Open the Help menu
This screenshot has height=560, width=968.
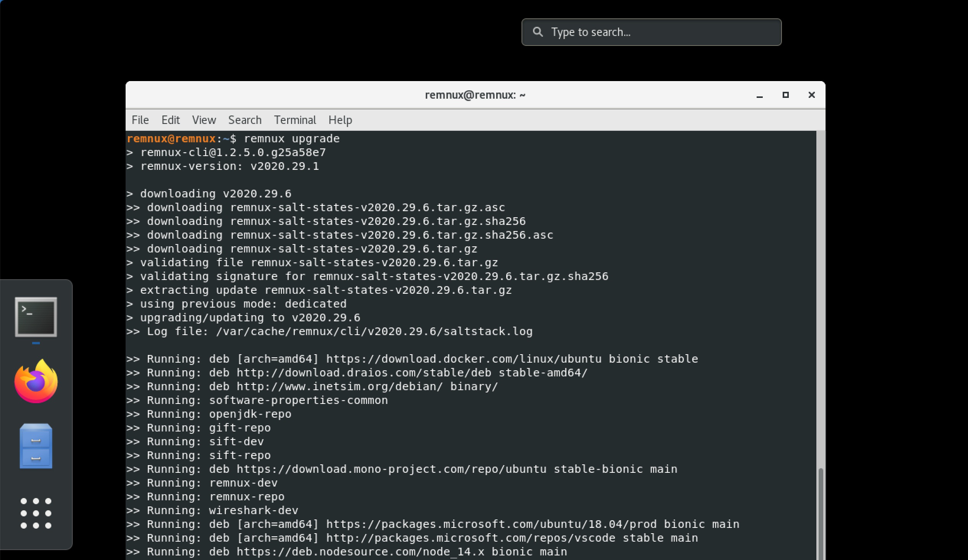(x=340, y=119)
